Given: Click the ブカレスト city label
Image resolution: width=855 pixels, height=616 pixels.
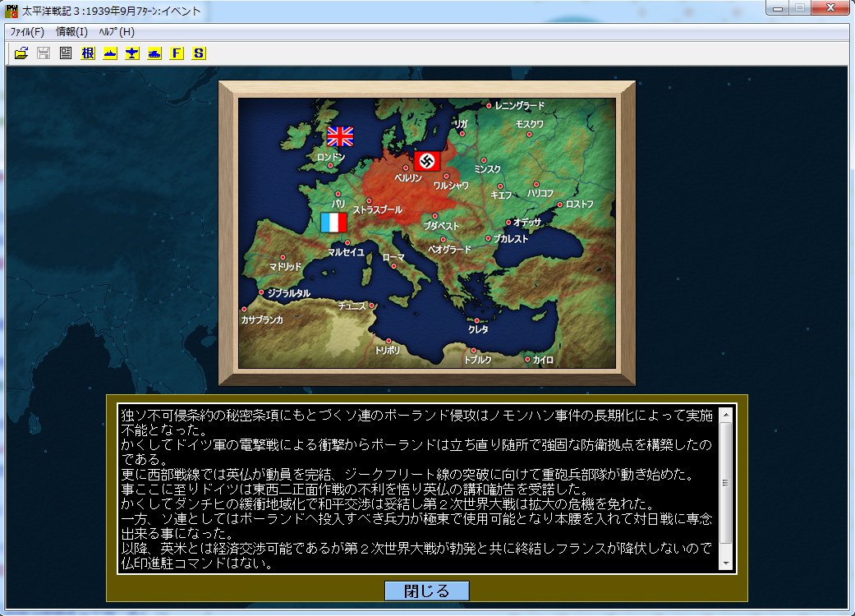Looking at the screenshot, I should click(511, 239).
